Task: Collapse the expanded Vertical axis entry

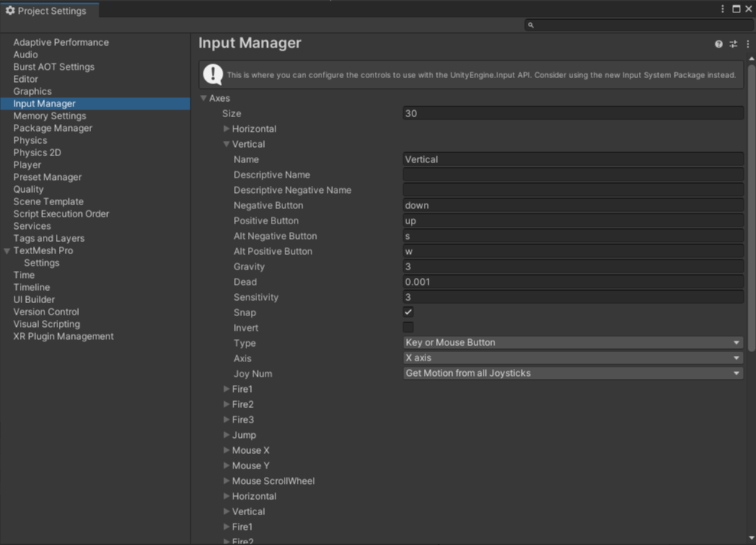Action: (x=226, y=144)
